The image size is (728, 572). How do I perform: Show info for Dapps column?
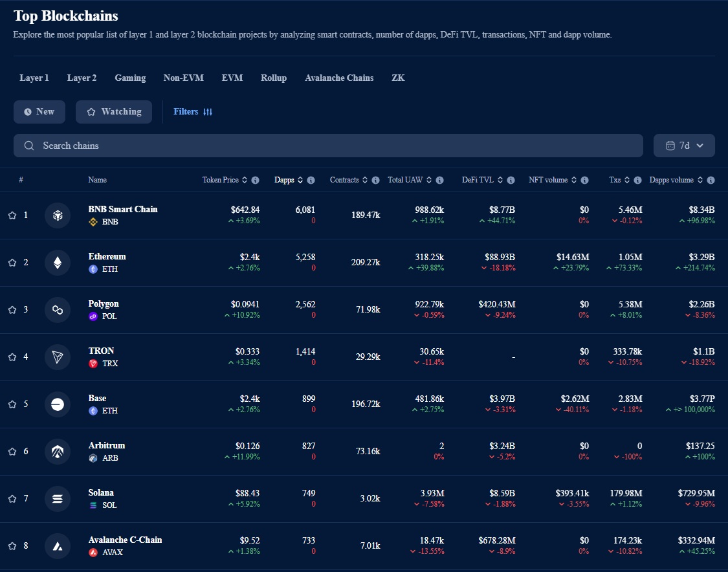coord(311,180)
